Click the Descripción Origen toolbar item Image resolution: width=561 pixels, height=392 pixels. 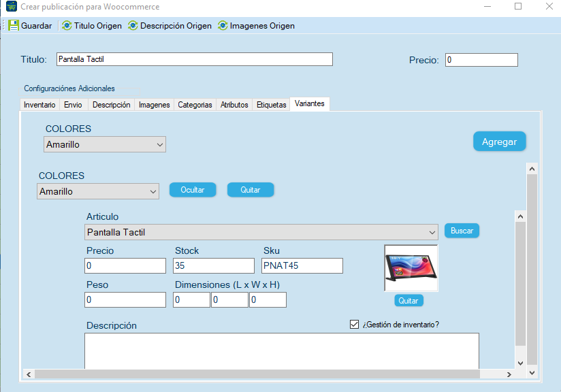point(170,26)
